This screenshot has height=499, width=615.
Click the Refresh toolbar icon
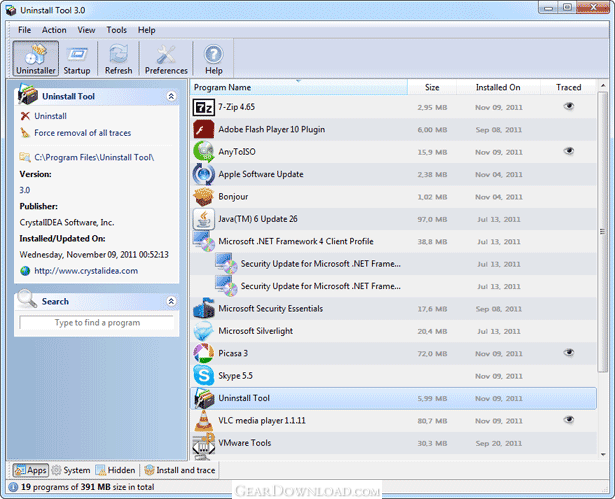(x=118, y=58)
